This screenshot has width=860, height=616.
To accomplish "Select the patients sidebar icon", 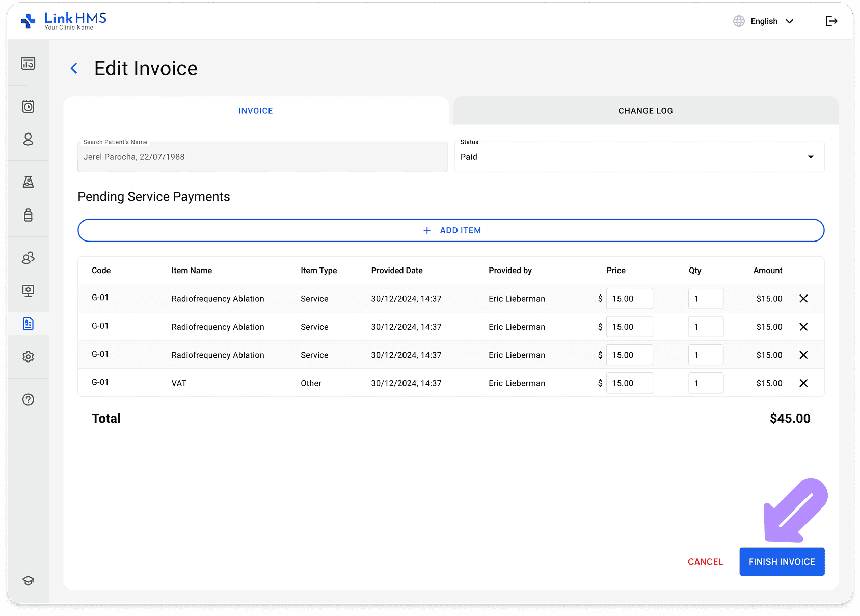I will [28, 140].
